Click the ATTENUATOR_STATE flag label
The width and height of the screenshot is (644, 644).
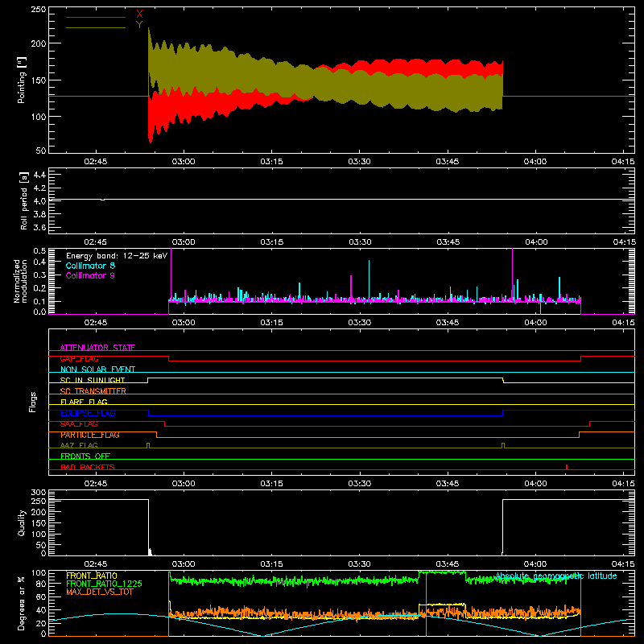click(x=97, y=348)
